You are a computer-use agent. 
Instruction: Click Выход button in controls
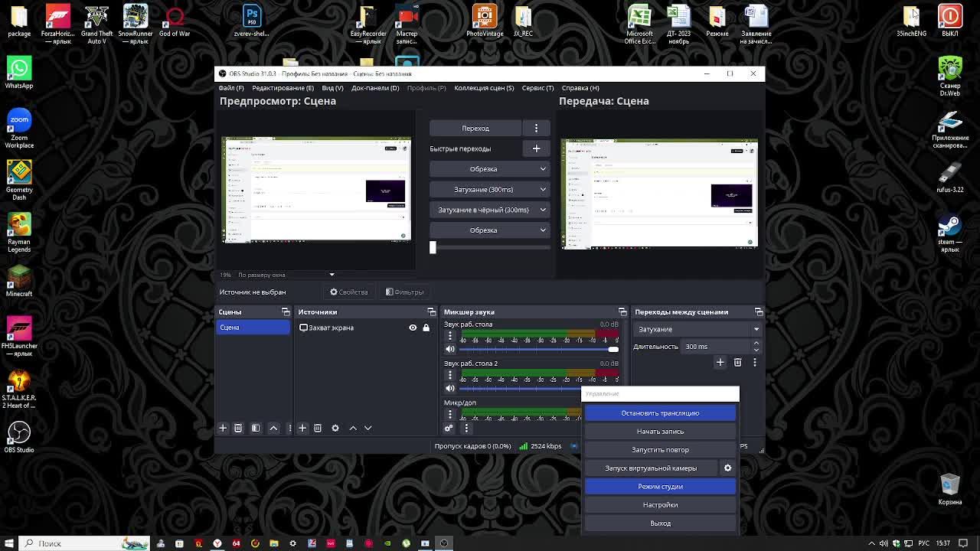[660, 523]
